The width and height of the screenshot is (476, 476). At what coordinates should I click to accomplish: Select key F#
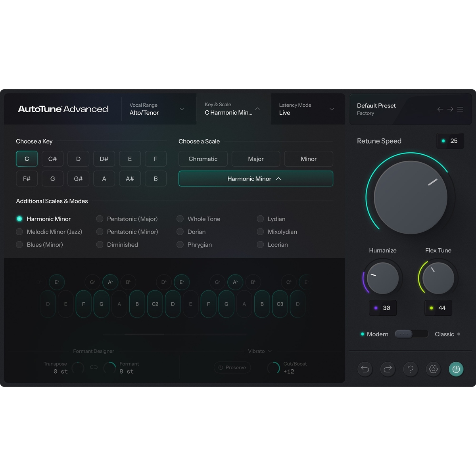coord(27,178)
